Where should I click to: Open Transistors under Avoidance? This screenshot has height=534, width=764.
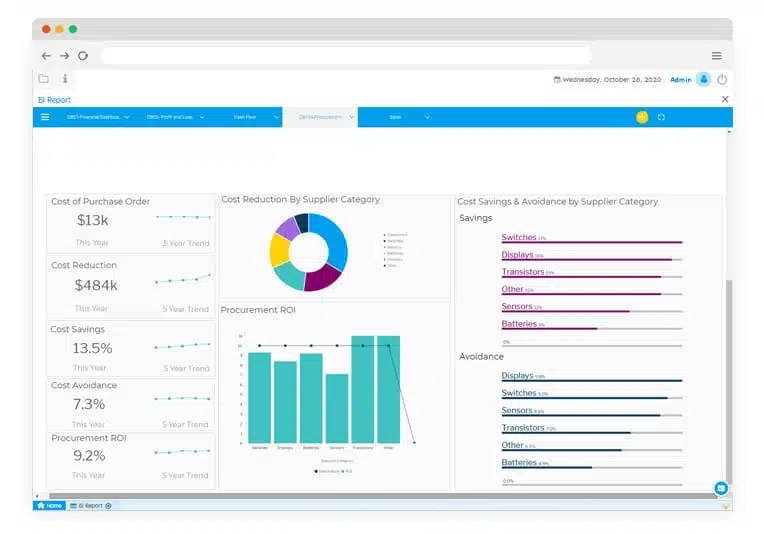[523, 428]
